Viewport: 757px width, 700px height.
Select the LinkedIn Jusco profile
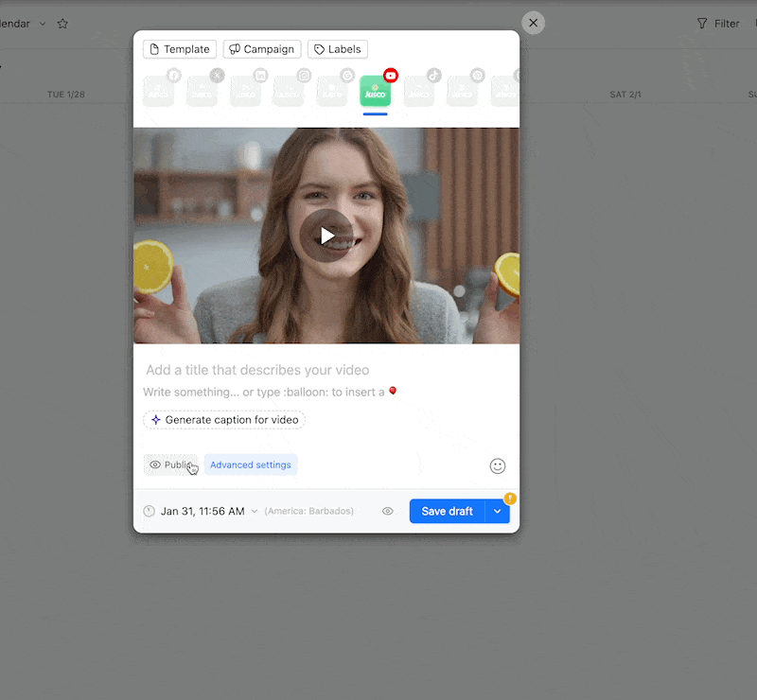[x=246, y=92]
